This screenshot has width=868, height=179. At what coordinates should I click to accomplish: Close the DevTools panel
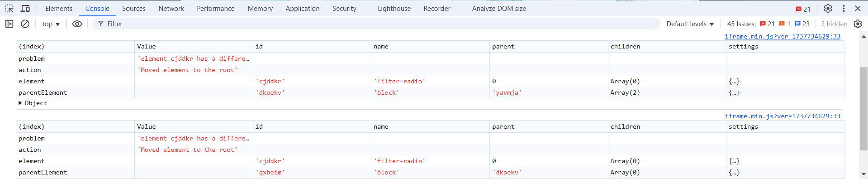[x=858, y=9]
